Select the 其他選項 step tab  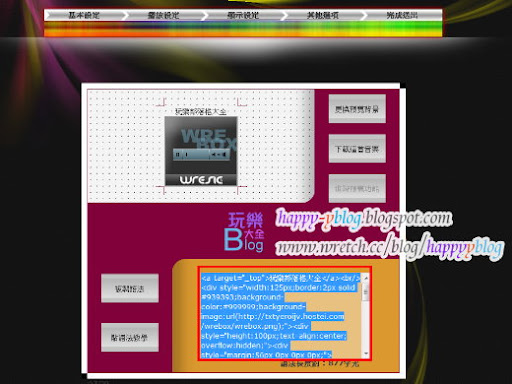pyautogui.click(x=322, y=15)
